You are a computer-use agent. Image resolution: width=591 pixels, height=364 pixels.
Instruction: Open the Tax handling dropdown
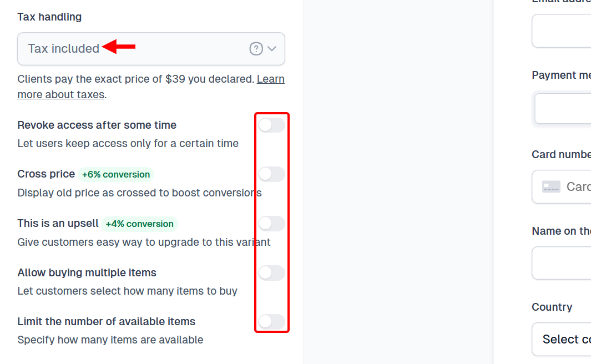(151, 48)
